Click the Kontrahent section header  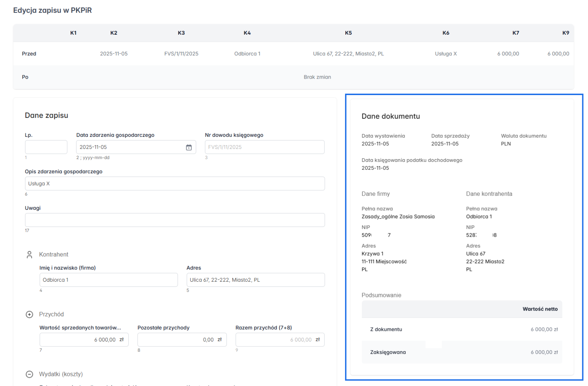(54, 254)
